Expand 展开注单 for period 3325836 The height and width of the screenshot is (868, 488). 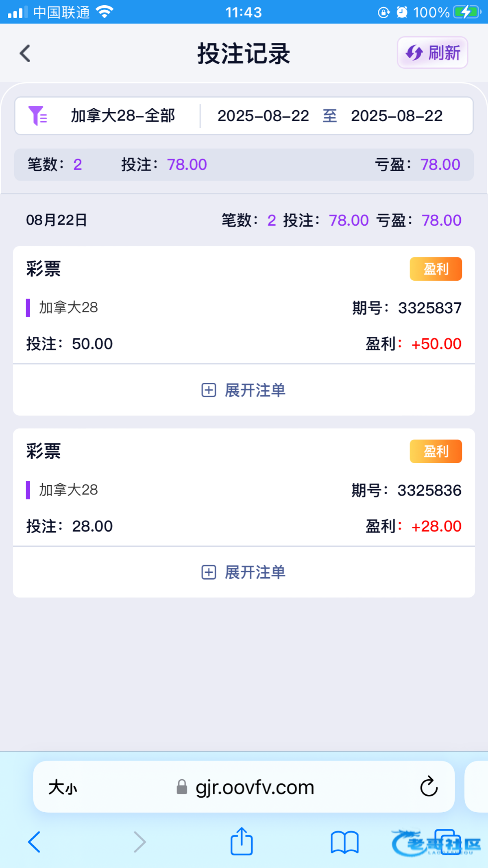tap(244, 572)
